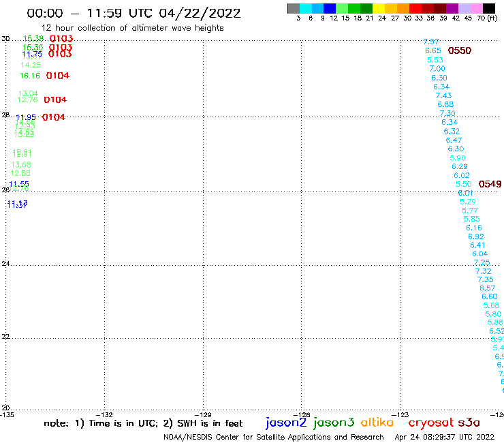Pick the bright red swatch in the legend

click(415, 8)
